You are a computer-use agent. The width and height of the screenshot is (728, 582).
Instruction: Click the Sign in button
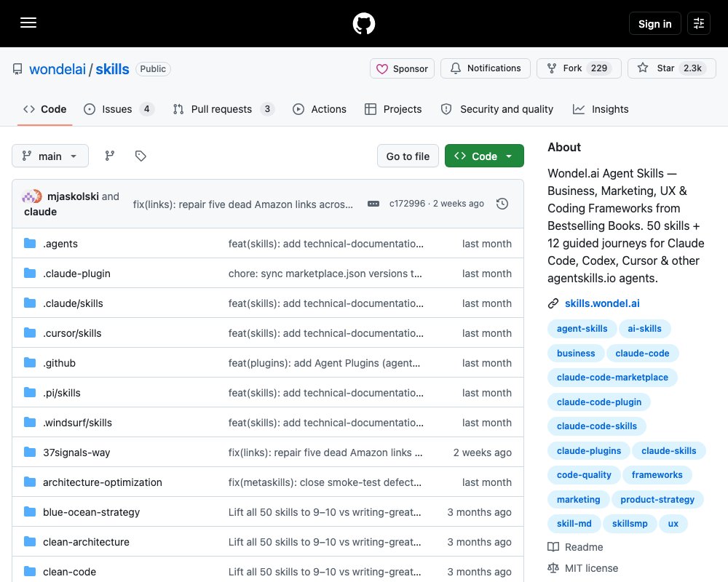pos(654,23)
